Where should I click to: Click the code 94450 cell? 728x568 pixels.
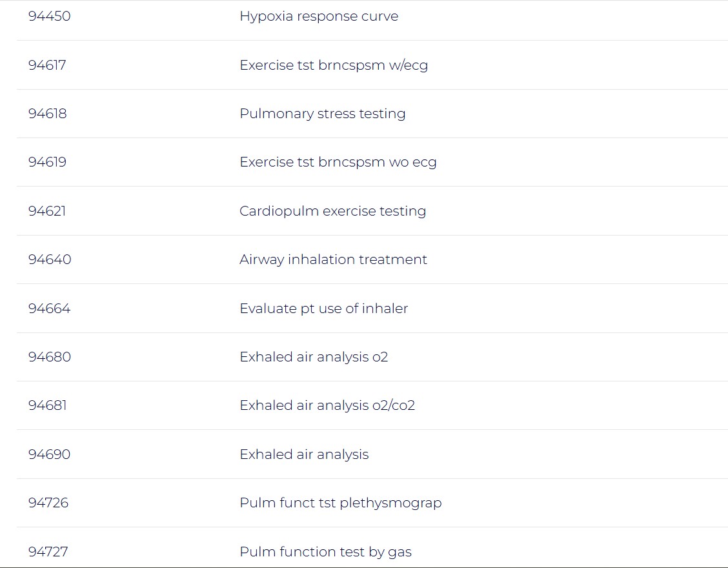point(50,17)
